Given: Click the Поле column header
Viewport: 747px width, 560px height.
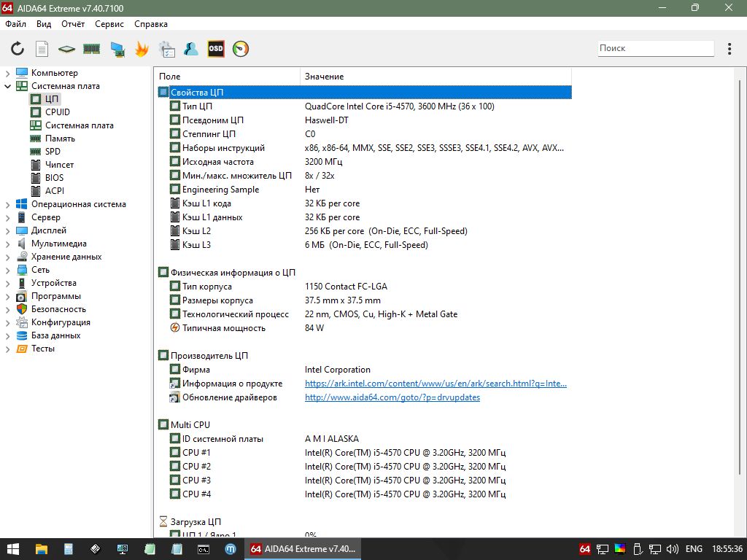Looking at the screenshot, I should [228, 76].
